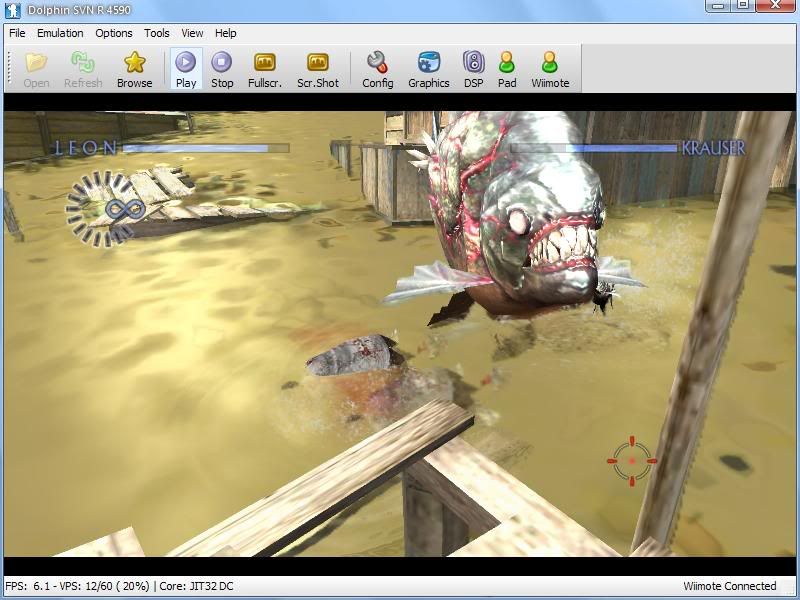This screenshot has width=800, height=600.
Task: Close the Dolphin window
Action: point(776,5)
